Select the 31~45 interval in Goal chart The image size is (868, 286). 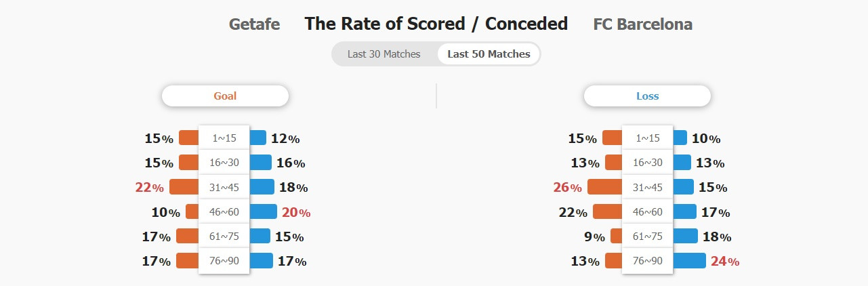[x=224, y=187]
